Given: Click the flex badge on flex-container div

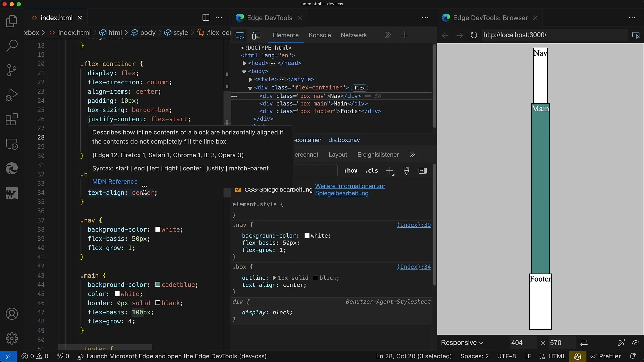Looking at the screenshot, I should [x=359, y=88].
